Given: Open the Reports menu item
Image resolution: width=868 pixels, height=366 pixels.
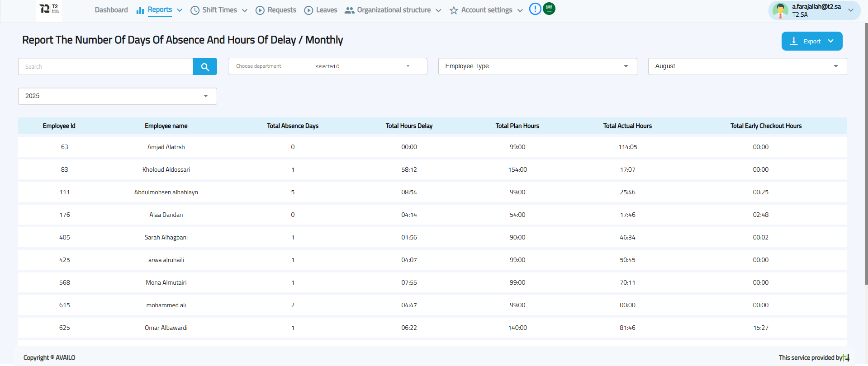Looking at the screenshot, I should [x=160, y=9].
